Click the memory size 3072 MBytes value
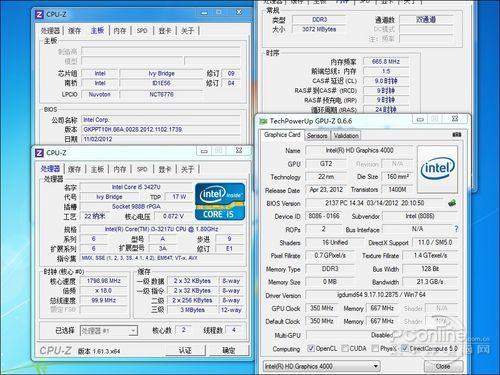Screen dimensions: 500x375 coord(319,29)
